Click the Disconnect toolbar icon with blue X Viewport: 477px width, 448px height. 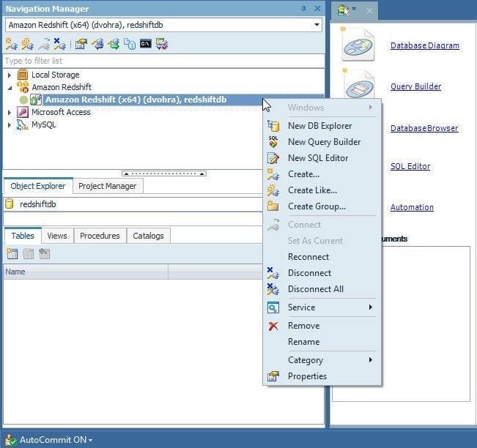[60, 44]
